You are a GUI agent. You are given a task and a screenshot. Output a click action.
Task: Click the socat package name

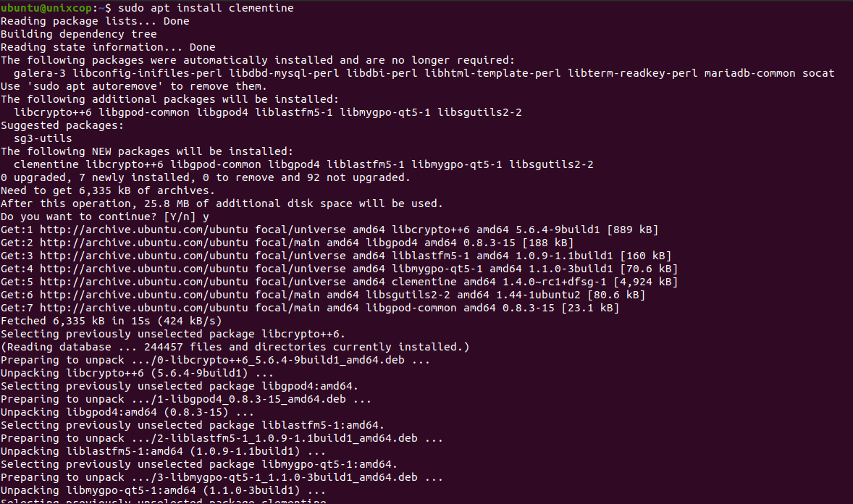(818, 73)
